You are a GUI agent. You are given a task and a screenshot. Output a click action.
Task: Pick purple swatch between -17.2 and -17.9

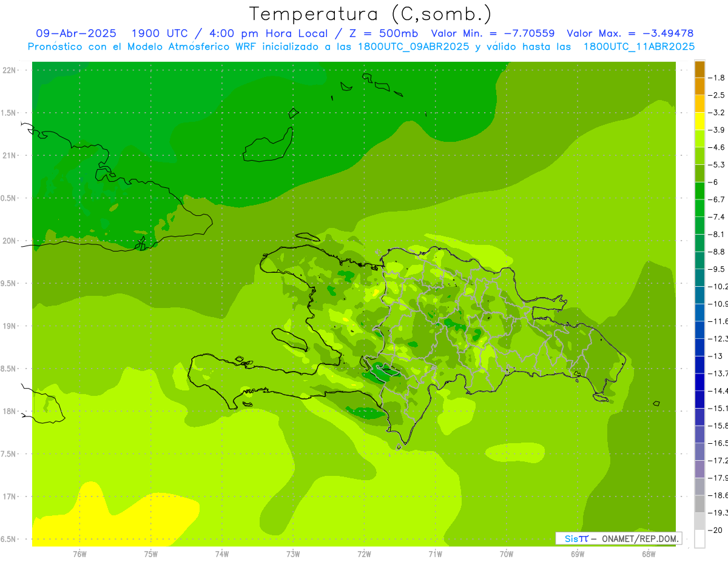[699, 469]
